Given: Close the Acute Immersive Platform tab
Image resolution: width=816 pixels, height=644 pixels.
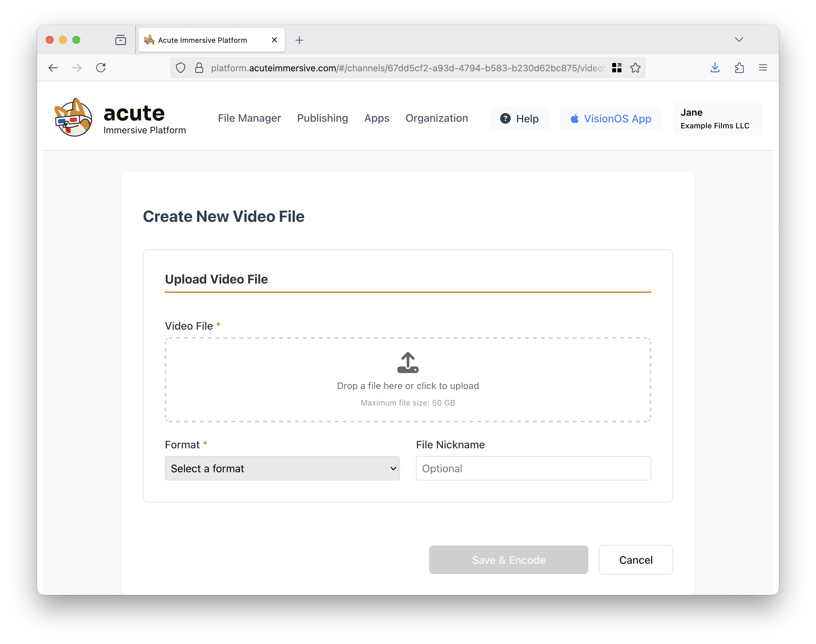Looking at the screenshot, I should 274,40.
